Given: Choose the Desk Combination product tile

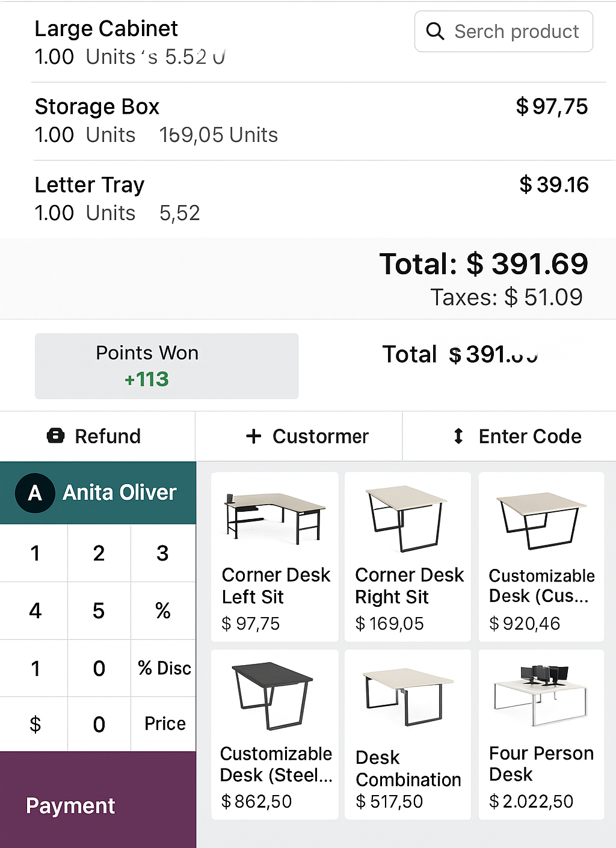Looking at the screenshot, I should [x=408, y=734].
